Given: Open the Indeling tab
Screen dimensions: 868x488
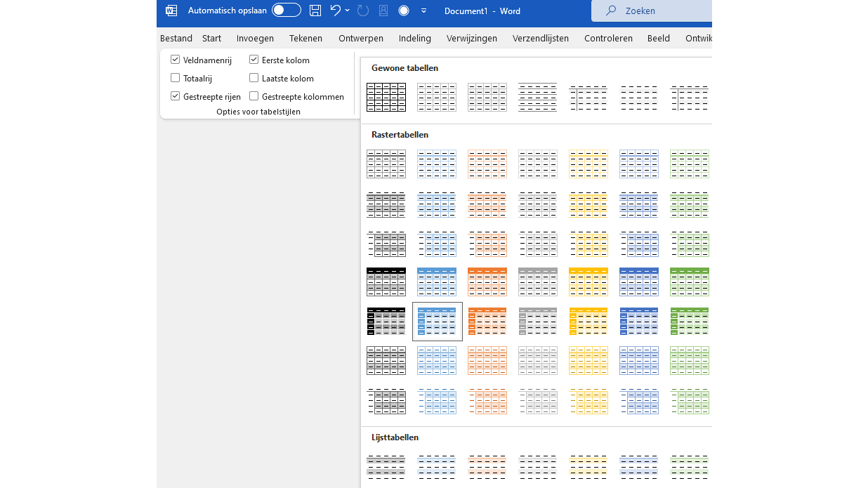Looking at the screenshot, I should tap(414, 39).
